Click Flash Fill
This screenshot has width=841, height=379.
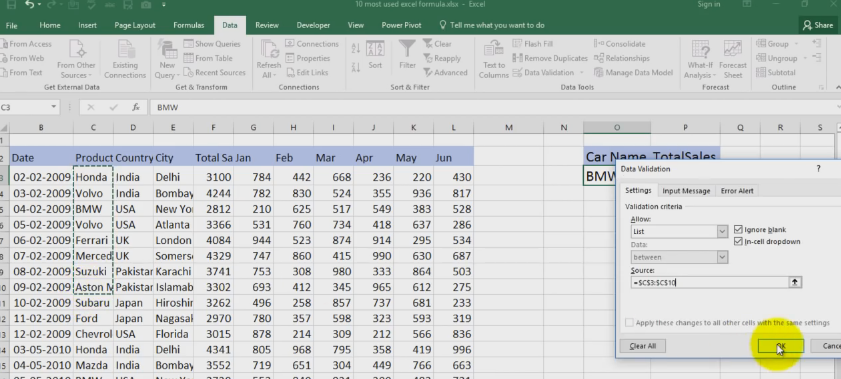(x=533, y=44)
